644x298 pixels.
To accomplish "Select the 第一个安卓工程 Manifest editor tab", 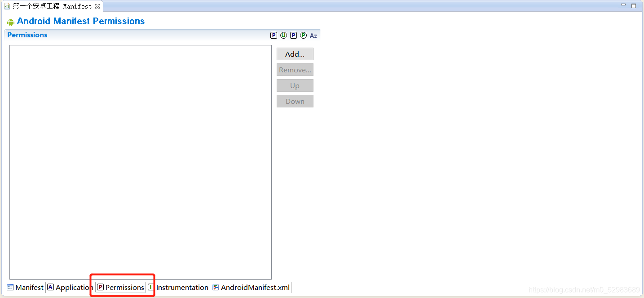I will pos(52,6).
